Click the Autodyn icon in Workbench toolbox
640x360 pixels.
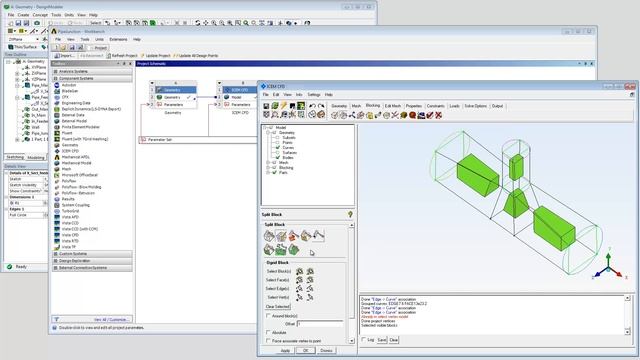[x=57, y=85]
